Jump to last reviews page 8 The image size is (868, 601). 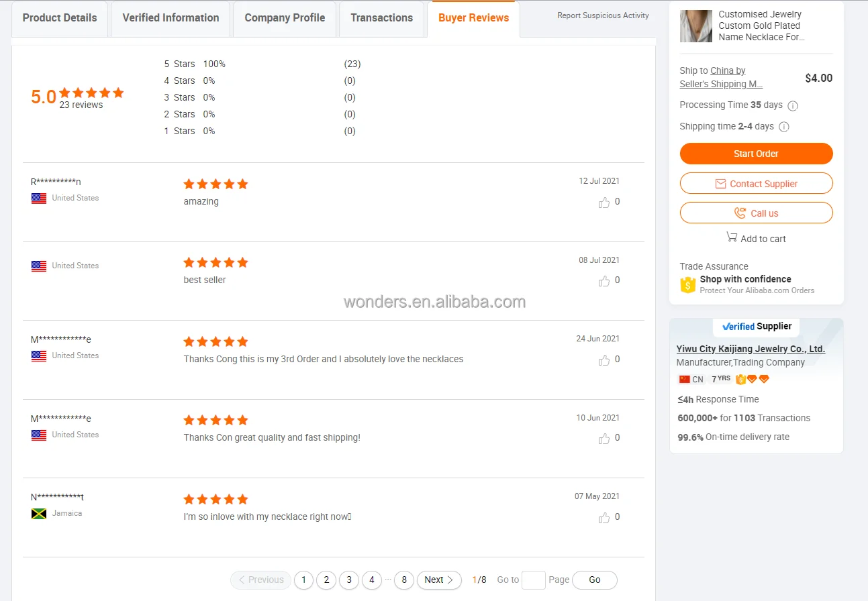(404, 580)
